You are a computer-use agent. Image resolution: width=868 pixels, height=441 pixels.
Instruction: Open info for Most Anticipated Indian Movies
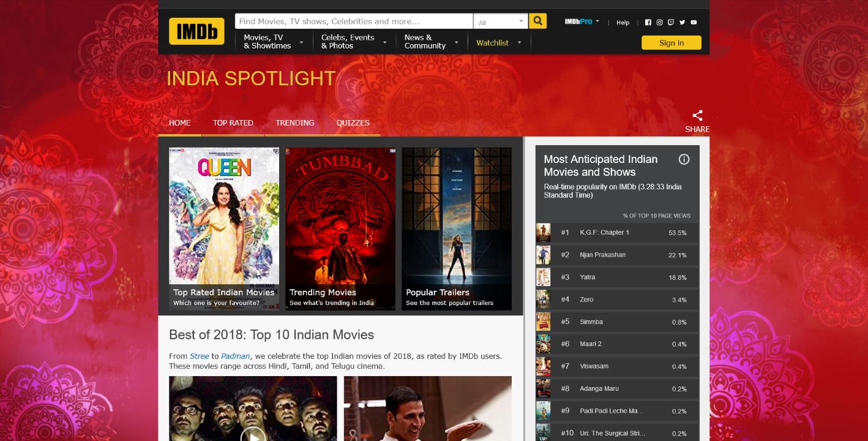pyautogui.click(x=684, y=159)
